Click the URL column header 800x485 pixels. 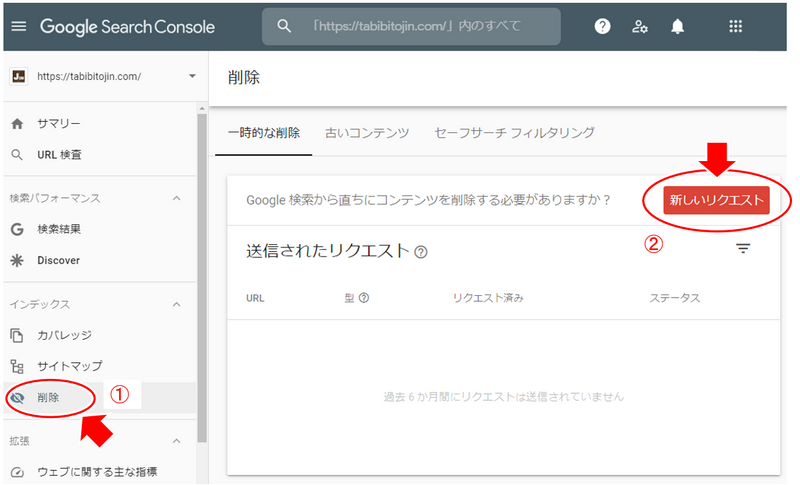tap(255, 298)
